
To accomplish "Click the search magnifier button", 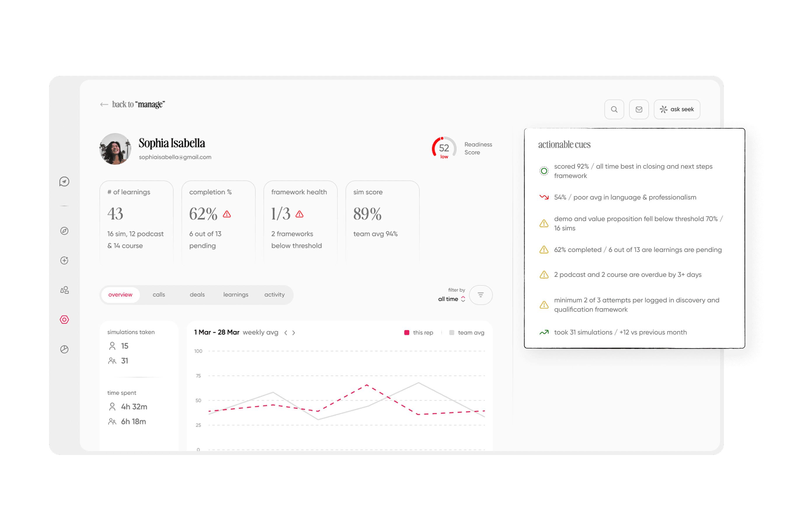I will pyautogui.click(x=614, y=109).
